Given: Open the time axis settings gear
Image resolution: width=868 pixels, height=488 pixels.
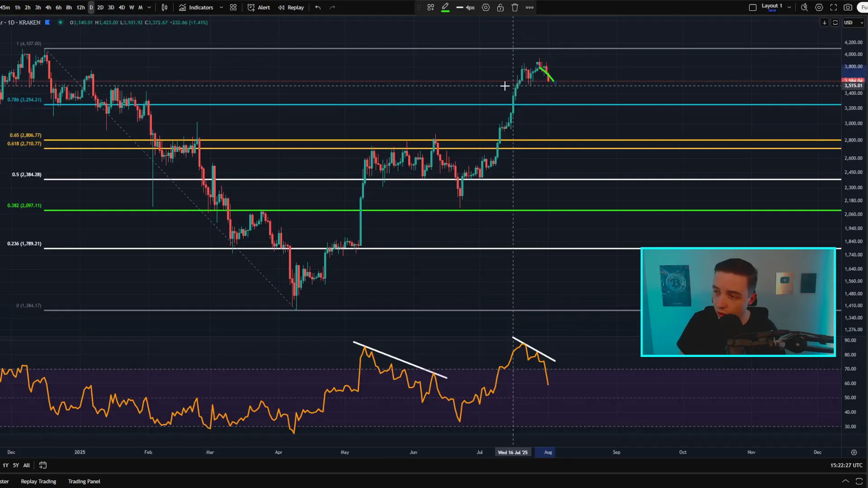Looking at the screenshot, I should tap(854, 452).
